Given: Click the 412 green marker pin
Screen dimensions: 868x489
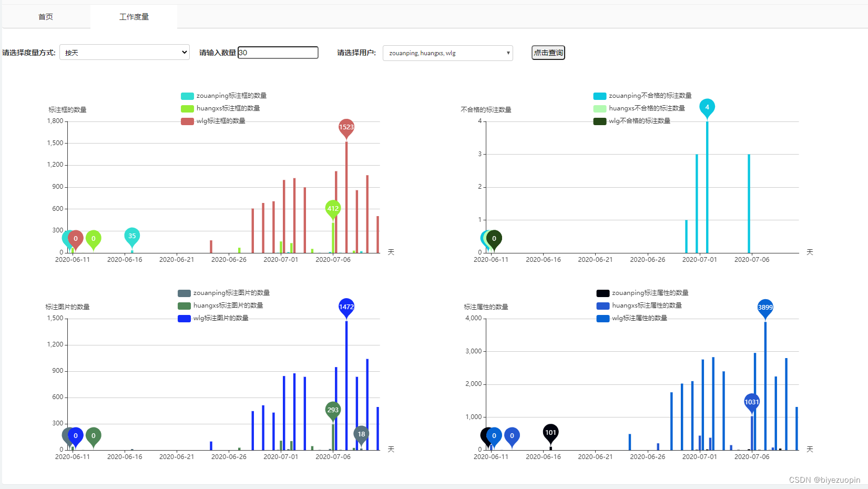Looking at the screenshot, I should [x=333, y=209].
